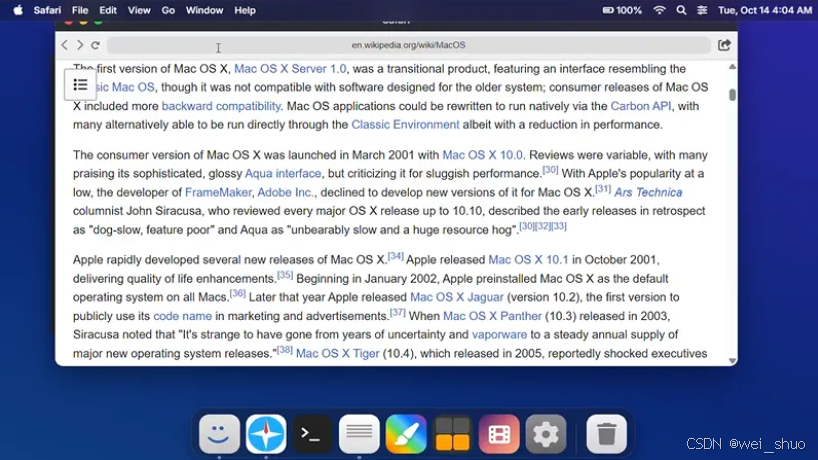Open System Settings gear in dock
This screenshot has width=818, height=460.
point(546,434)
